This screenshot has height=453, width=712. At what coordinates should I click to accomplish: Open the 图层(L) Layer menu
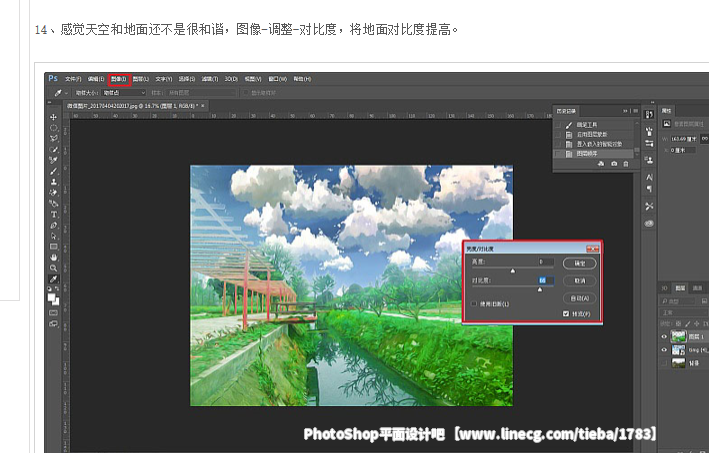141,79
